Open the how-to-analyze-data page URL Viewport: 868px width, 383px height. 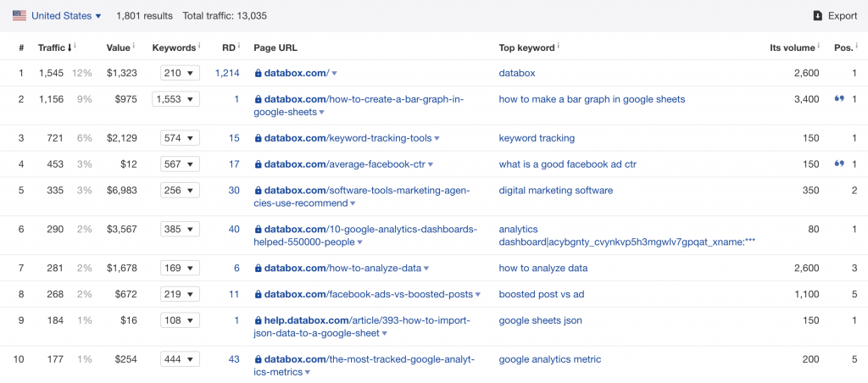tap(343, 269)
